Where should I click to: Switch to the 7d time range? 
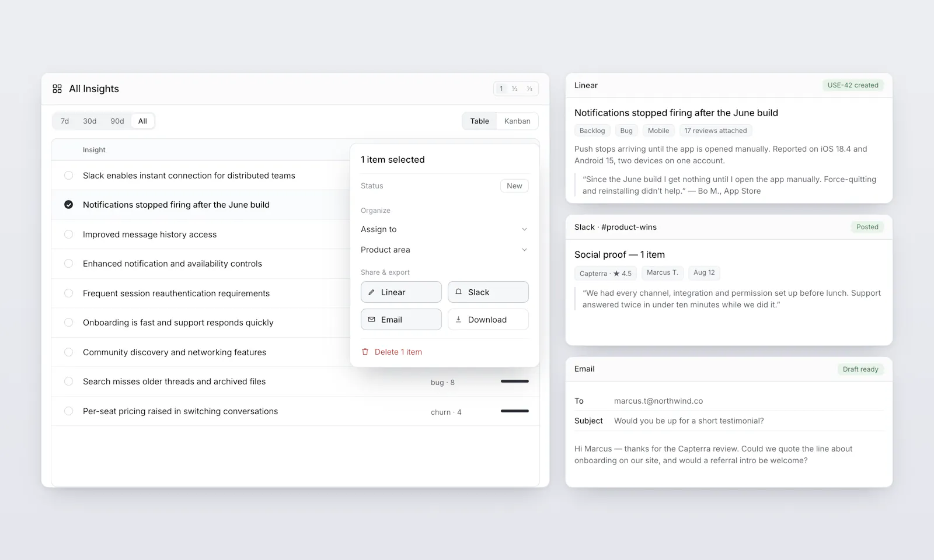click(x=65, y=121)
